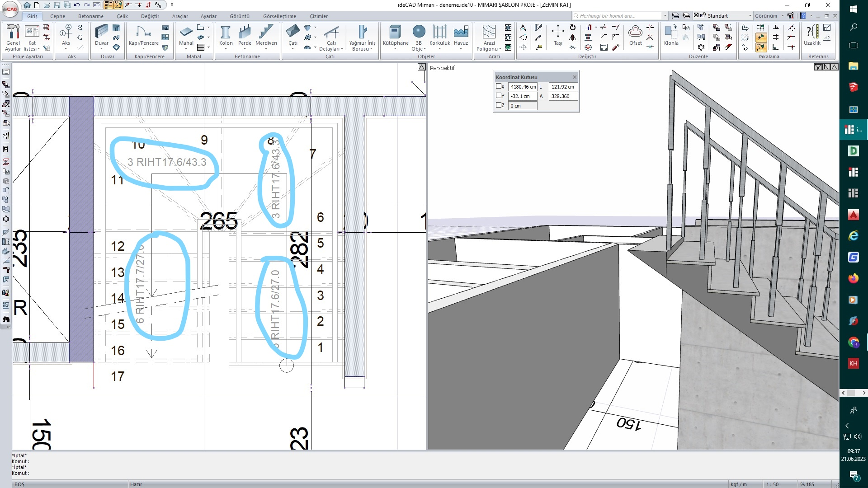Select the Klonla clone tool

click(x=671, y=35)
